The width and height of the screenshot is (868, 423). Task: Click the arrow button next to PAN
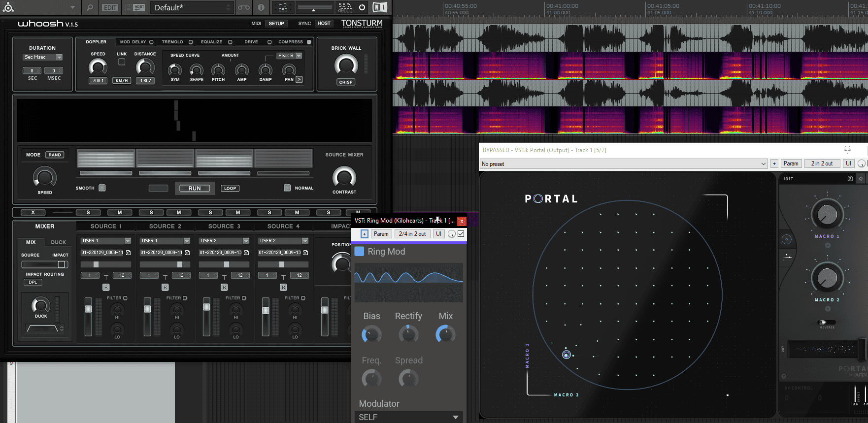[299, 79]
